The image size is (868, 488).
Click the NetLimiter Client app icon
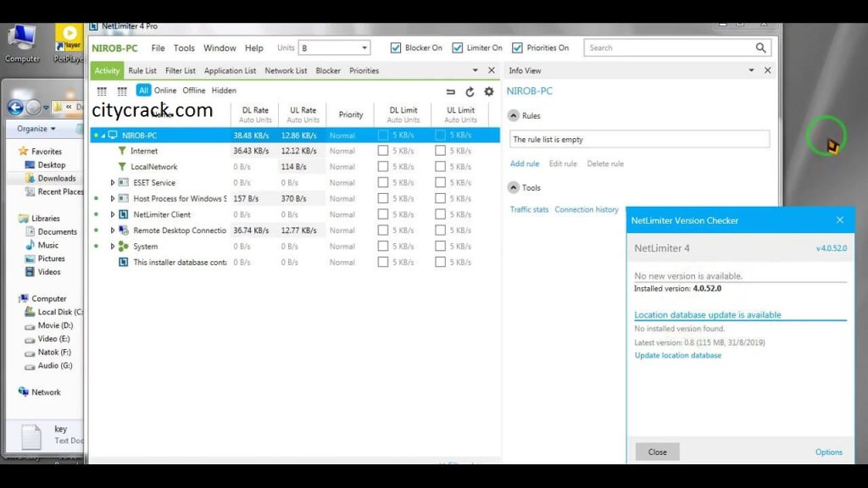click(x=124, y=214)
